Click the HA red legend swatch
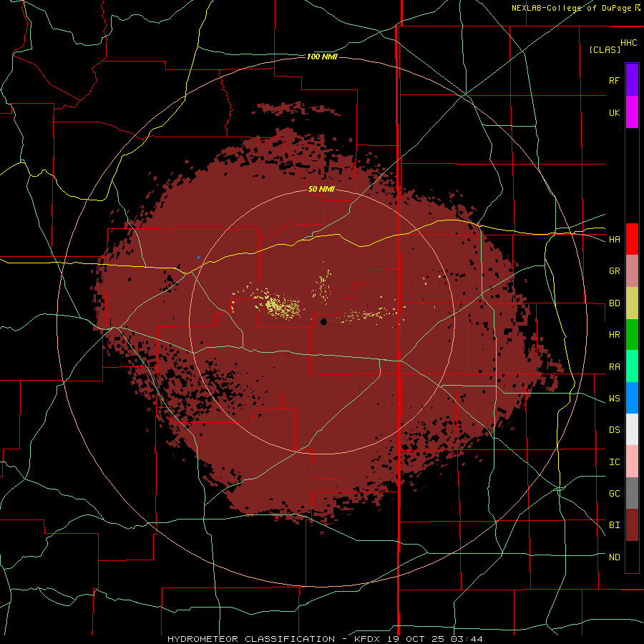644x644 pixels. tap(632, 239)
